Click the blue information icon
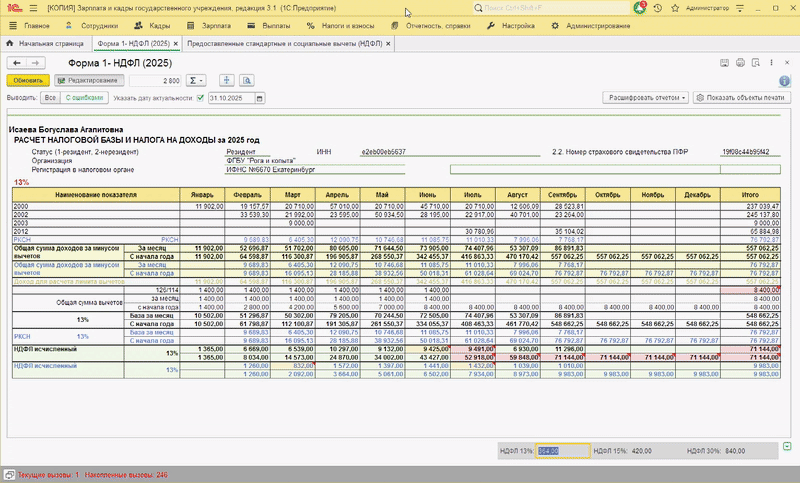 [x=785, y=81]
